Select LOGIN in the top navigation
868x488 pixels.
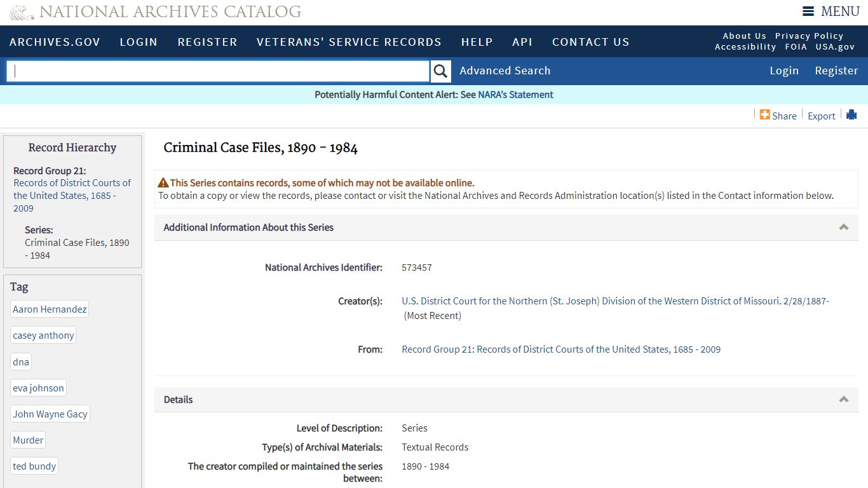point(139,42)
